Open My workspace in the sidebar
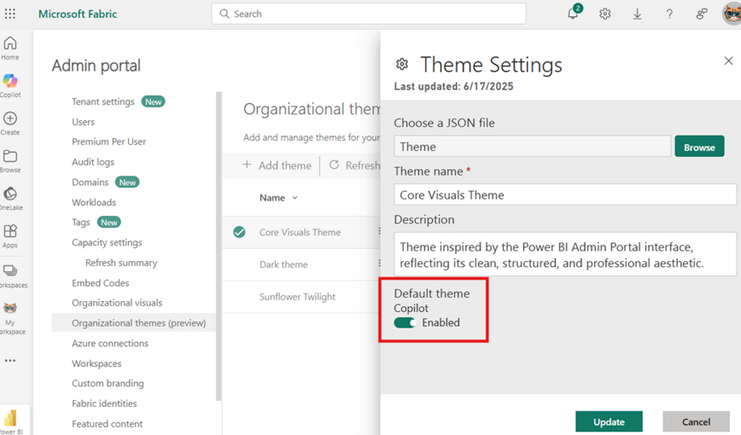 pyautogui.click(x=10, y=318)
